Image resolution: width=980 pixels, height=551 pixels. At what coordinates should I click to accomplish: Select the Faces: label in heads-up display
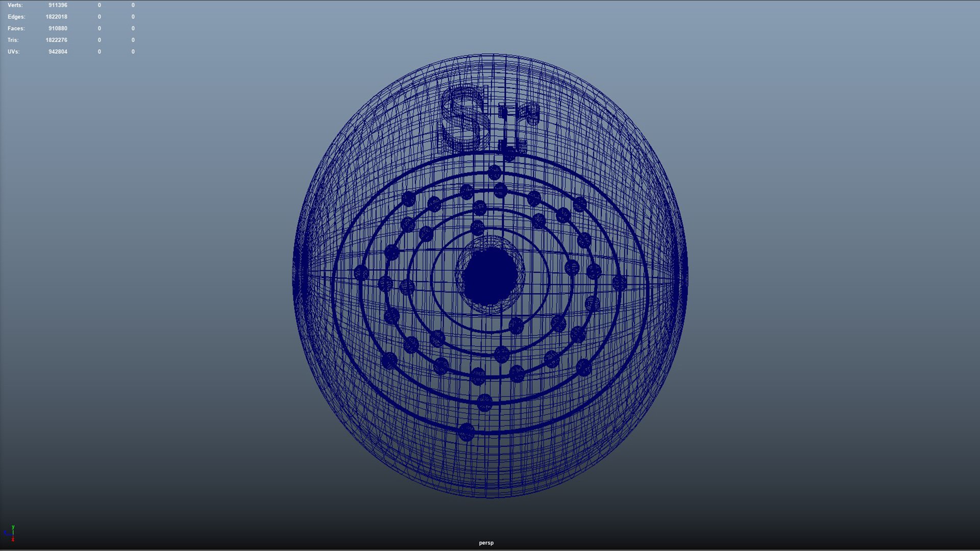point(16,29)
